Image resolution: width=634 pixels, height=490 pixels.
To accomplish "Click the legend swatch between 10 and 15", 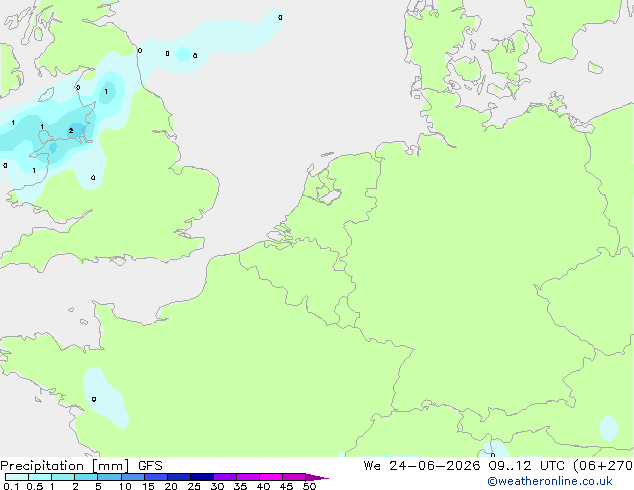I will click(x=133, y=477).
